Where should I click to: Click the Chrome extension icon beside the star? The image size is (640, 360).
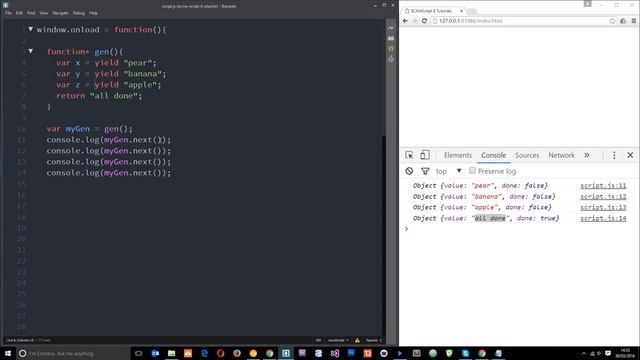coord(623,21)
